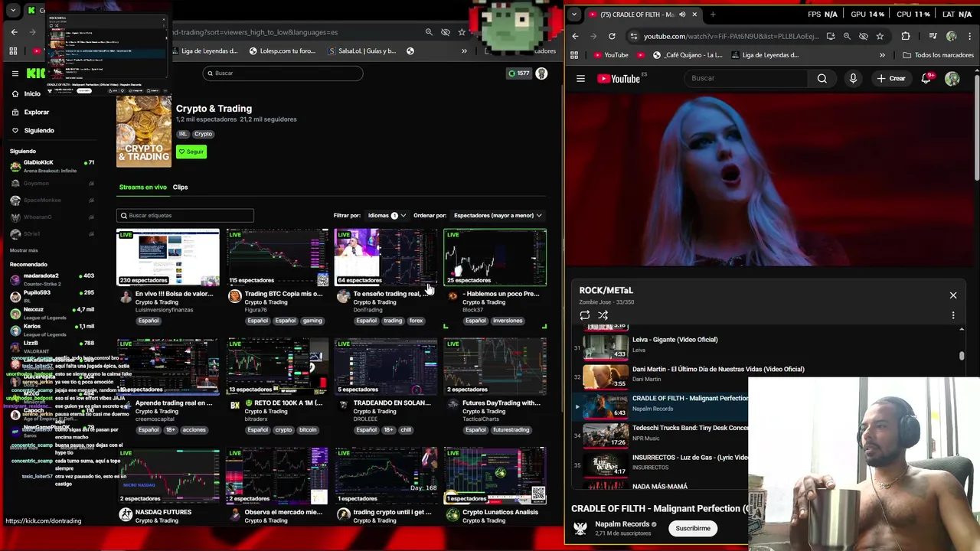Open the media control icon in Chrome toolbar
The image size is (980, 551).
click(933, 36)
